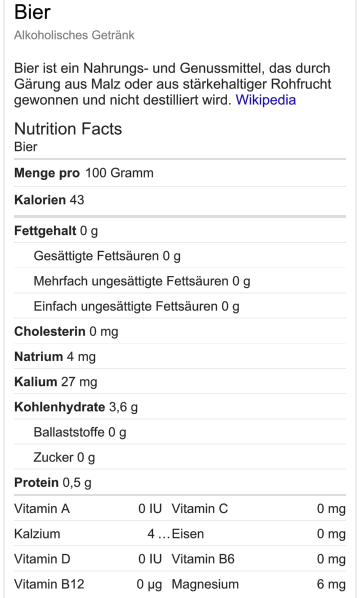Click the Magnesium 6 mg value
Screen dimensions: 360x598
coord(331,584)
